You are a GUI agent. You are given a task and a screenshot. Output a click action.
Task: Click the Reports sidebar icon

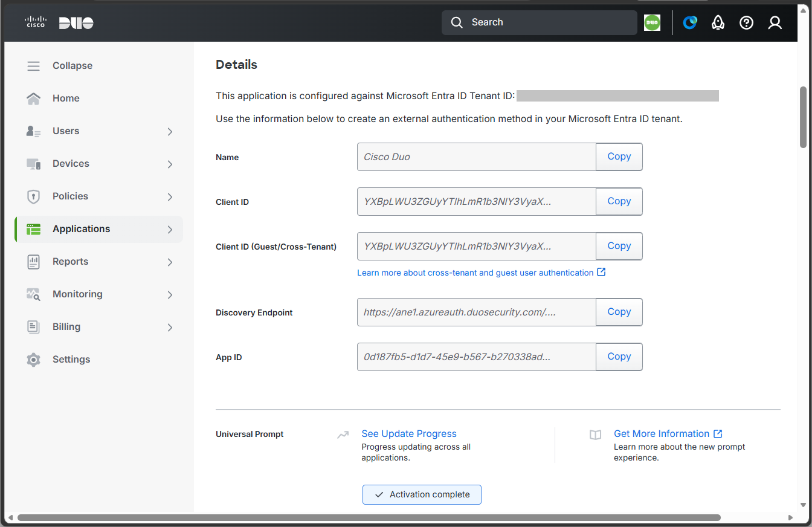point(33,262)
